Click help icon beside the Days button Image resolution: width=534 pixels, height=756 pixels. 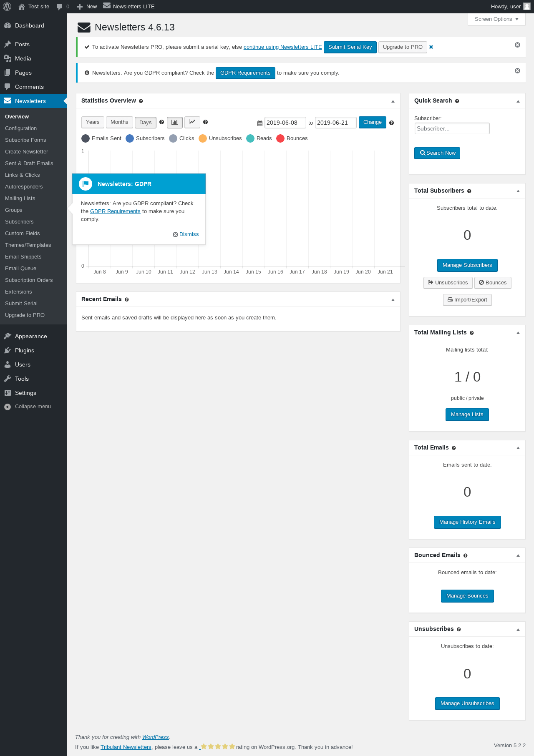pyautogui.click(x=162, y=122)
